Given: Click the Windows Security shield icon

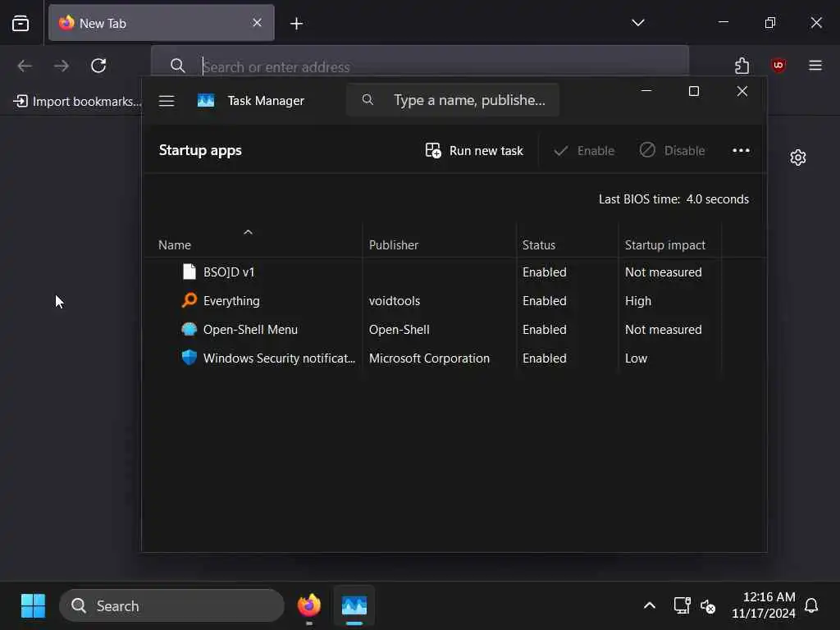Looking at the screenshot, I should 189,358.
